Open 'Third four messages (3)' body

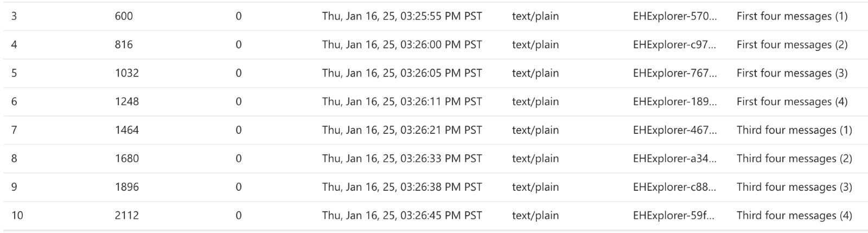[794, 187]
